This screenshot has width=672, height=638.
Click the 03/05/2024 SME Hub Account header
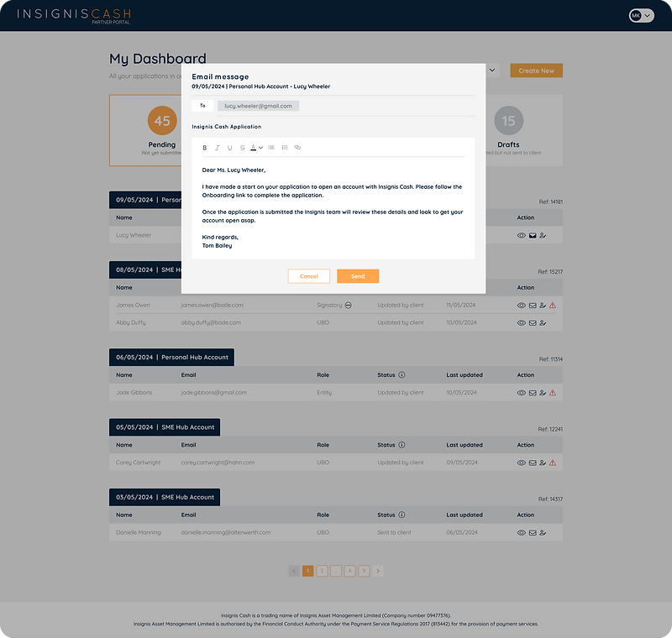165,497
